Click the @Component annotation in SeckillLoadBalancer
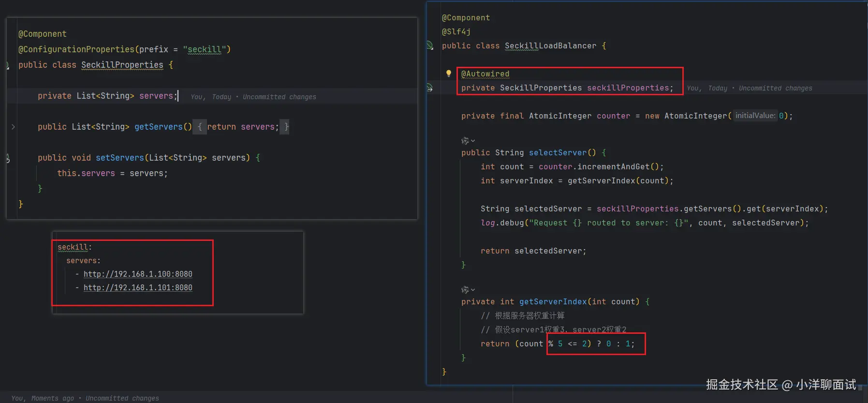The image size is (868, 403). click(x=466, y=17)
